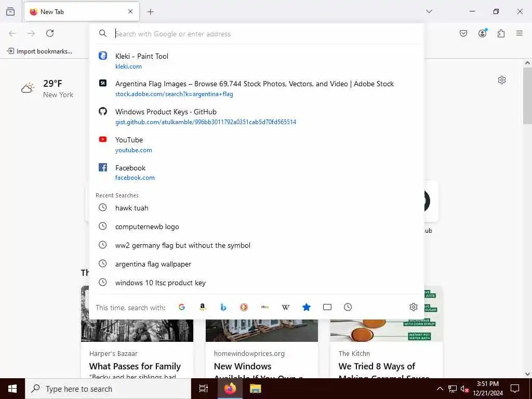This screenshot has width=532, height=399.
Task: Open the New York weather widget
Action: tap(47, 89)
